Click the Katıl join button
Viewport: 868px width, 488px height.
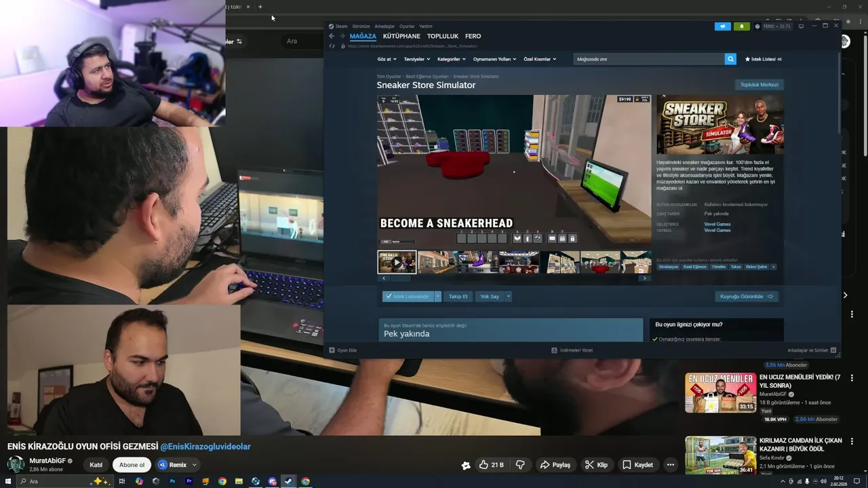click(96, 465)
